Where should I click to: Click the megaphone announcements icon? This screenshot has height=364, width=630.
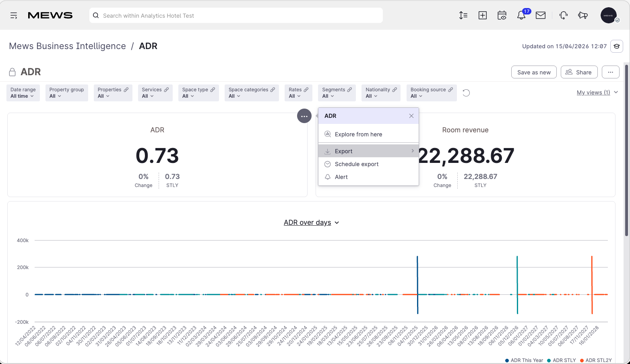tap(583, 15)
